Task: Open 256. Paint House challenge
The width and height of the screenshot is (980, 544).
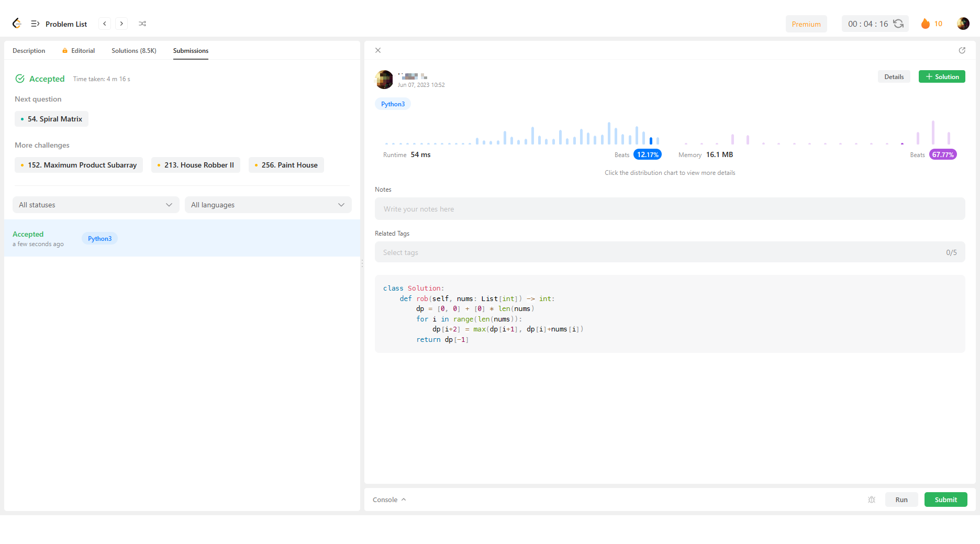Action: point(286,165)
